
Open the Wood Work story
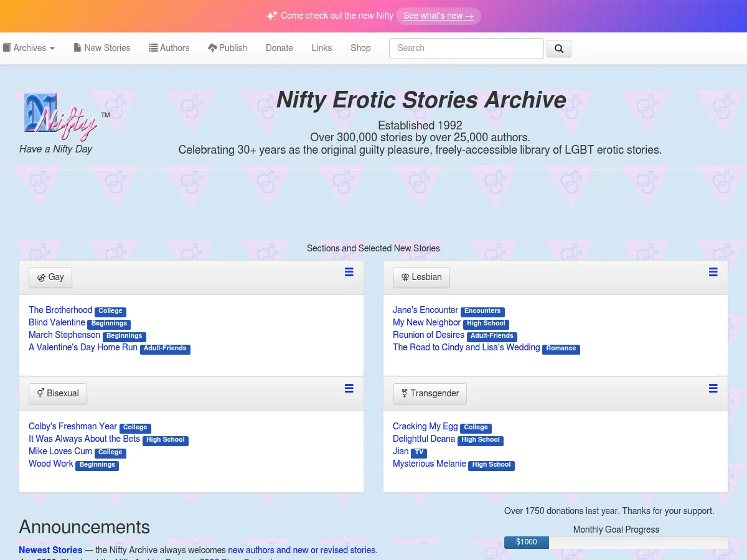point(51,464)
